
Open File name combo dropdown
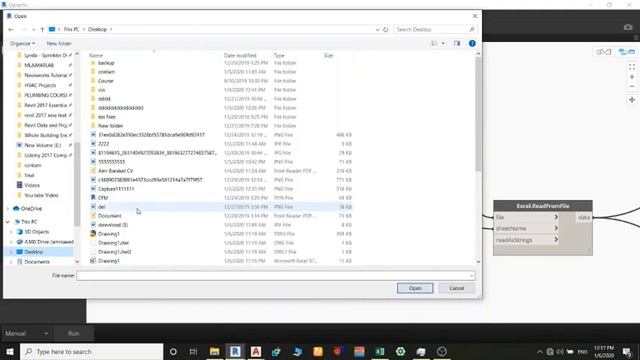(471, 276)
